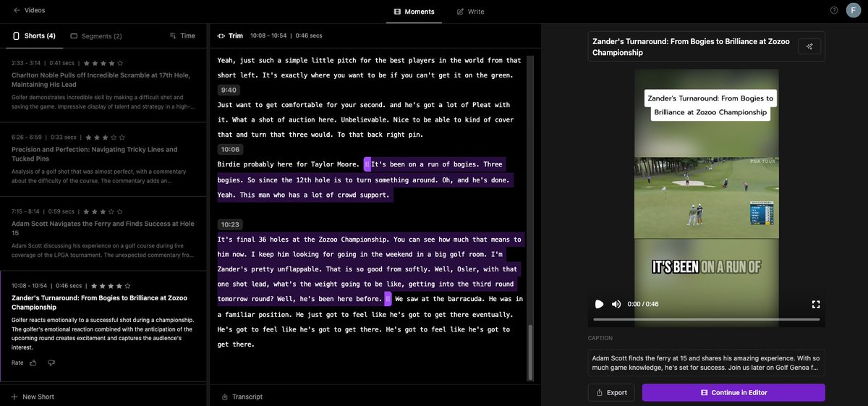The height and width of the screenshot is (406, 868).
Task: Open the user avatar F menu
Action: pos(854,10)
